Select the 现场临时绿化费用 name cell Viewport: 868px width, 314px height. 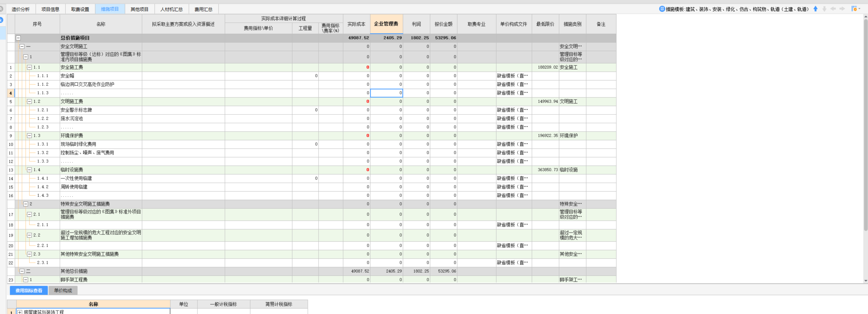(x=101, y=144)
